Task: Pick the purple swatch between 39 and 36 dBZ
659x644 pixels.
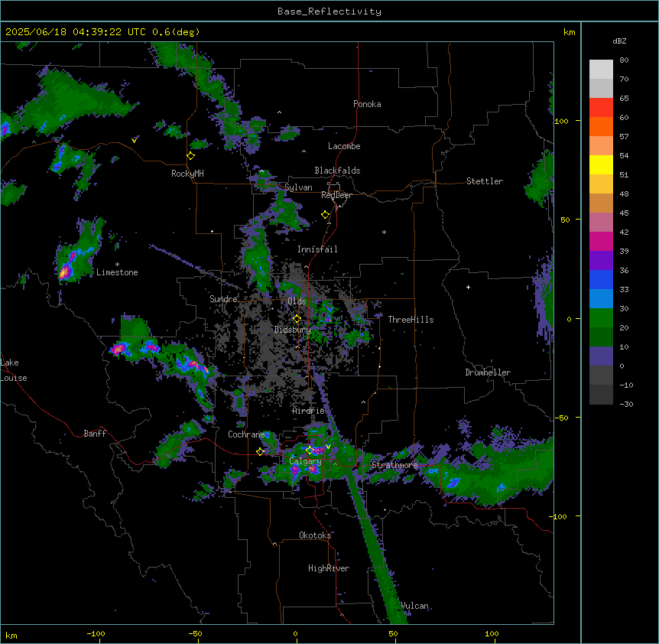Action: click(x=601, y=260)
